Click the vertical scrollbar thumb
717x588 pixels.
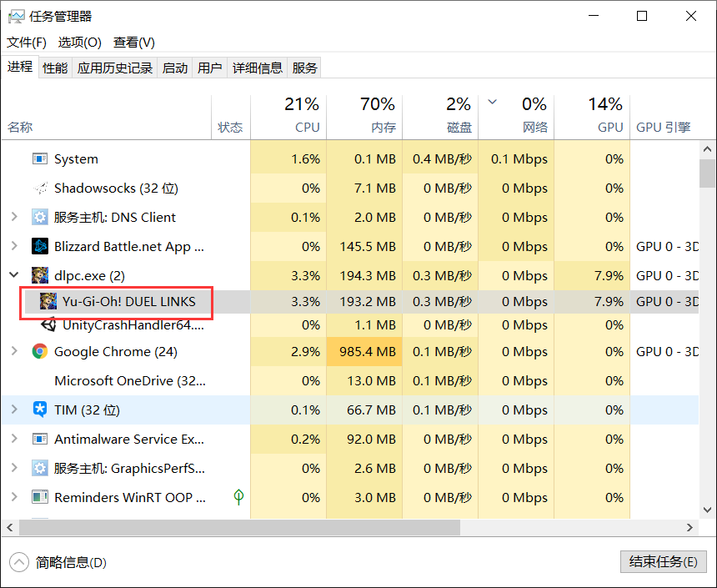(707, 173)
